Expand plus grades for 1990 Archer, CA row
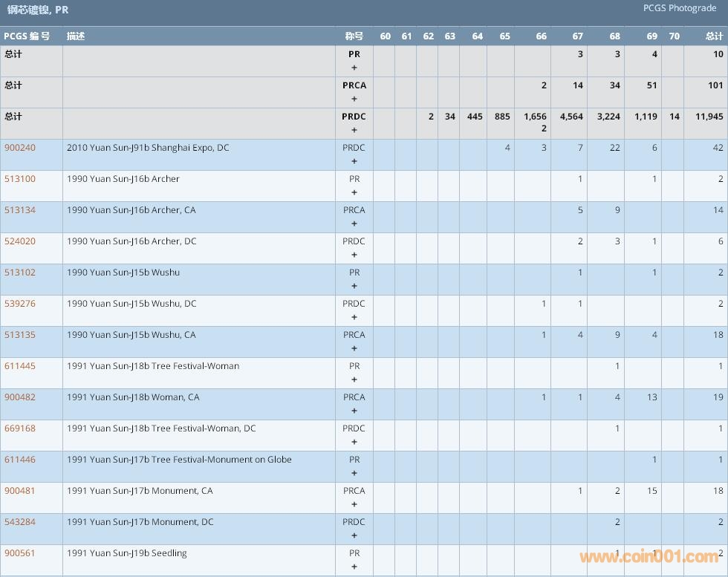The width and height of the screenshot is (728, 577). click(354, 224)
